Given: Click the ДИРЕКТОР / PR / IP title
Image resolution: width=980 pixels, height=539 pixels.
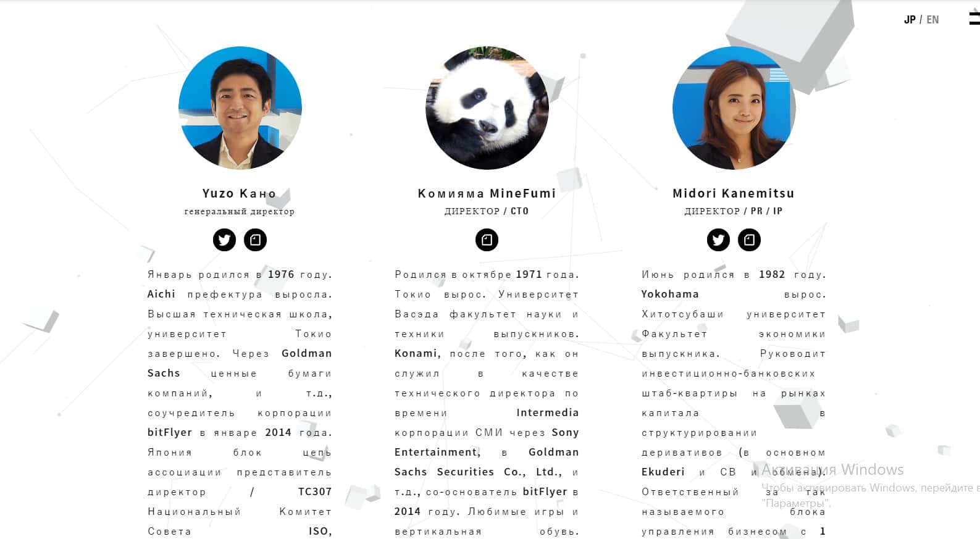Looking at the screenshot, I should pos(734,211).
